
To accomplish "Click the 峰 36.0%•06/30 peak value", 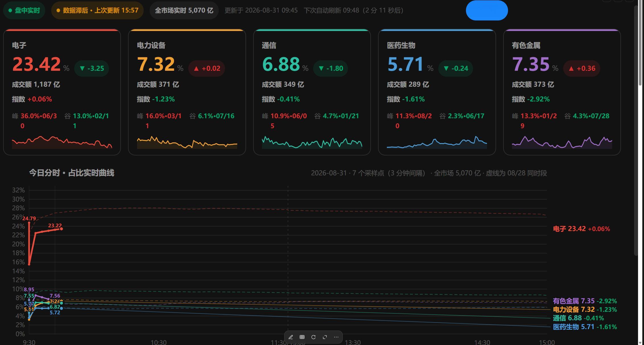I will 34,121.
